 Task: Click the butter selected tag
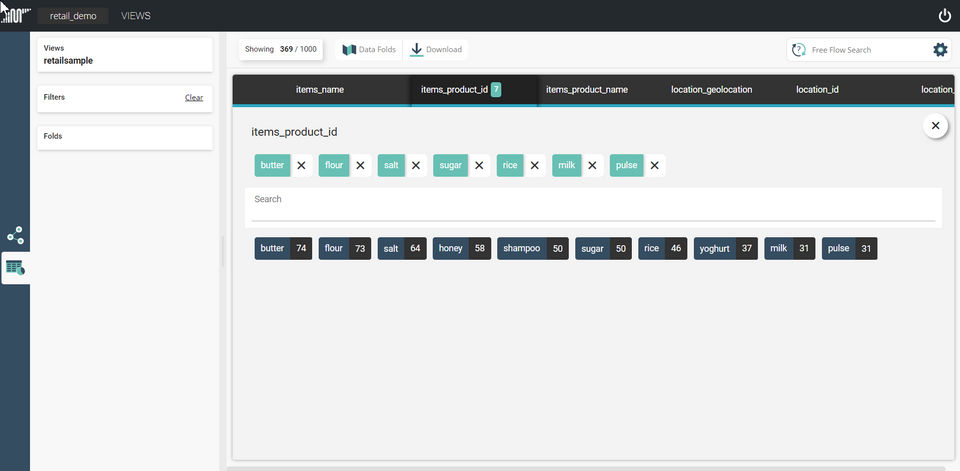[272, 165]
